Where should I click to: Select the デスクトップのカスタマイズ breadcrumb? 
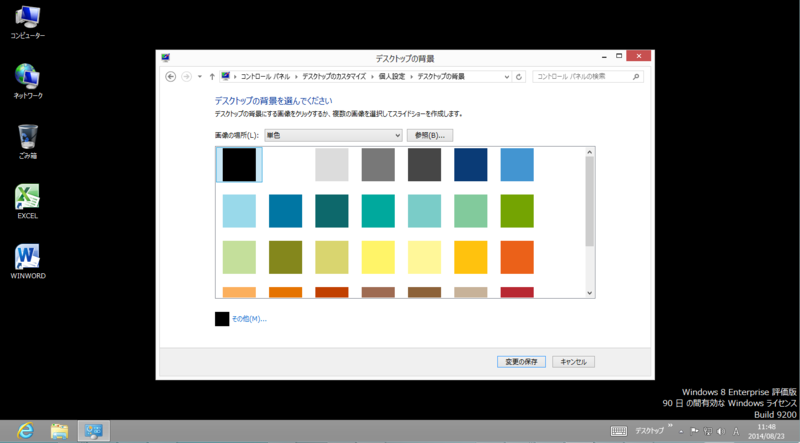coord(334,77)
